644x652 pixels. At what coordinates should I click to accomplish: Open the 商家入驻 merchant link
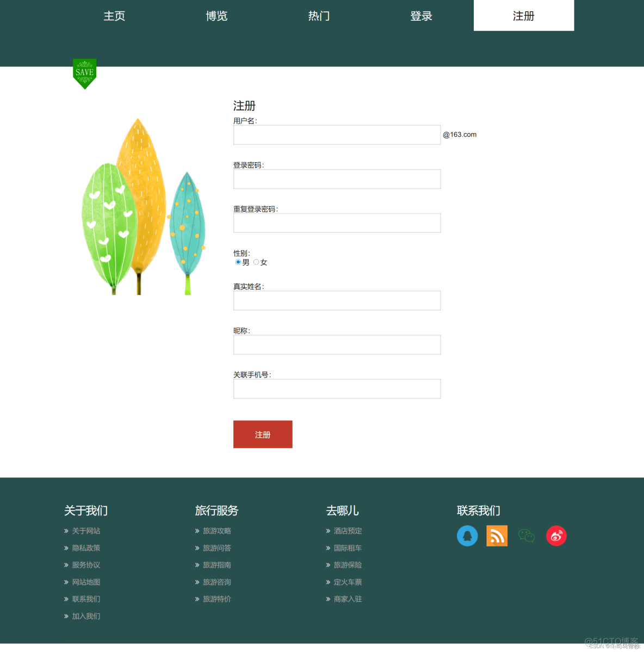click(348, 599)
